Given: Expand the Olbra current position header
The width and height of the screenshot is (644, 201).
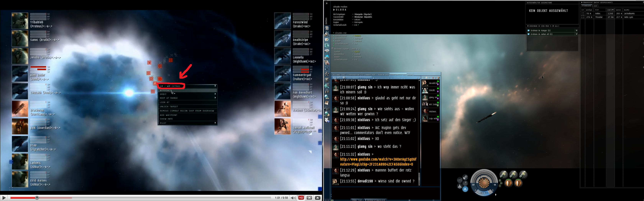Looking at the screenshot, I should click(x=334, y=10).
